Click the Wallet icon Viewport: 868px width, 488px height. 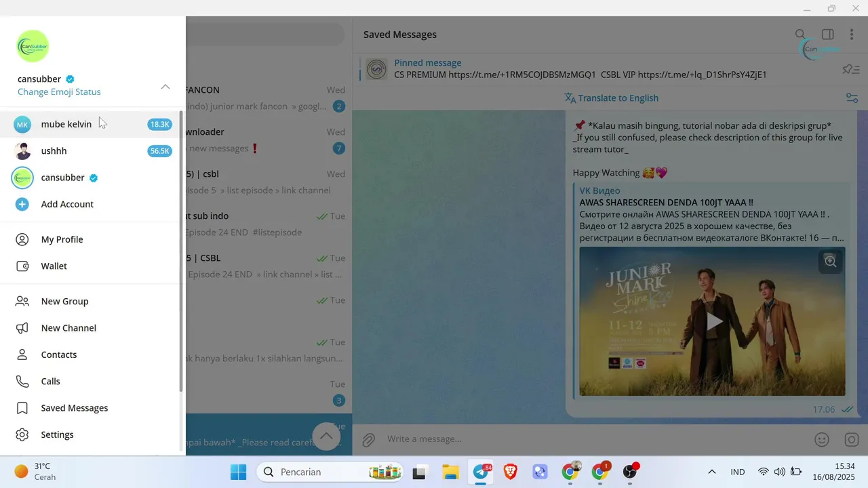point(22,266)
